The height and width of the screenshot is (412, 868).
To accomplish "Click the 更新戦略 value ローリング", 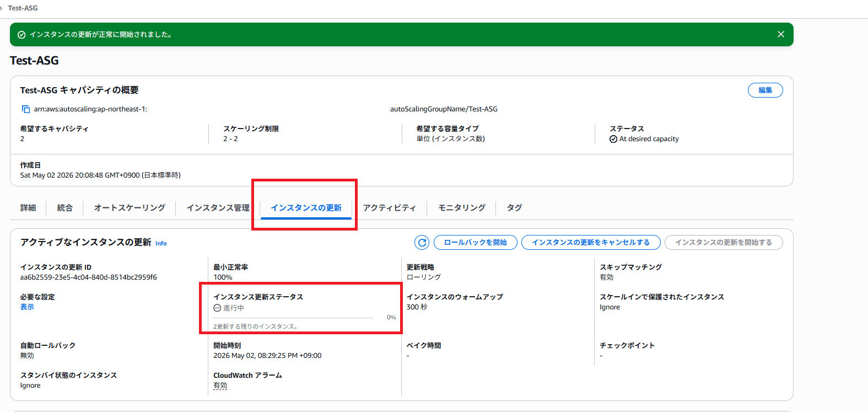I will tap(423, 277).
